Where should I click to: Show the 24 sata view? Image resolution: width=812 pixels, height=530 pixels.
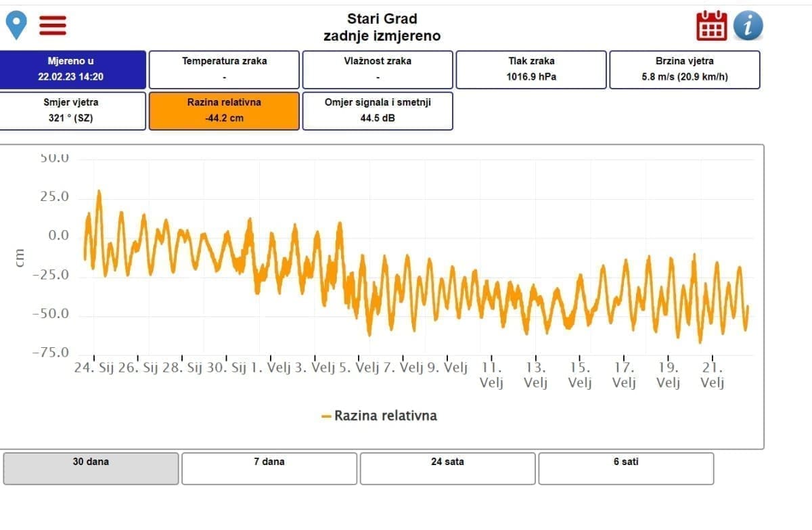pyautogui.click(x=447, y=468)
